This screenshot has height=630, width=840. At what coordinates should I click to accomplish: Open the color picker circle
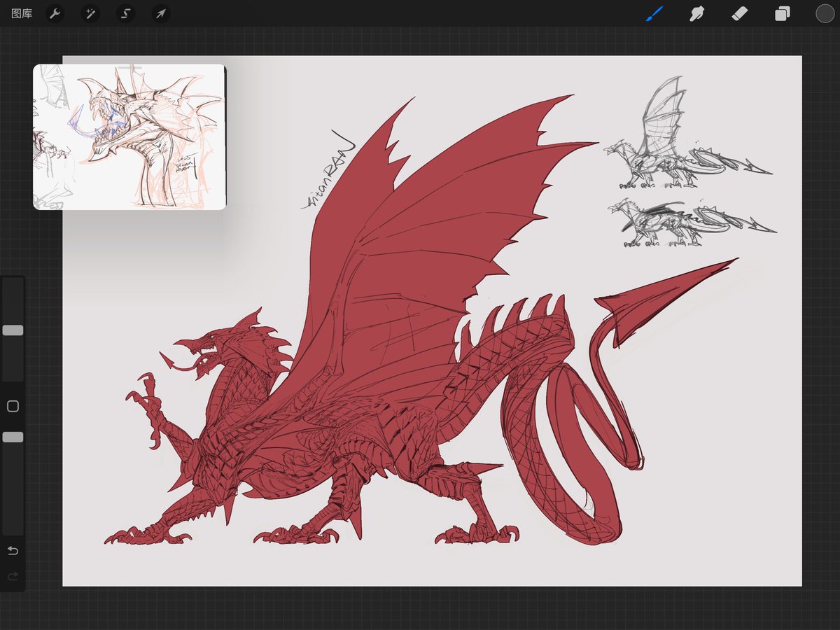click(825, 13)
